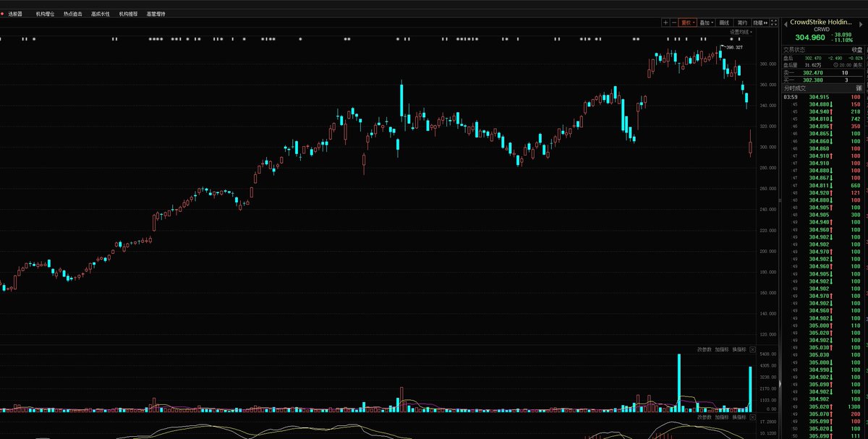Click the after-hours 盘后 price 302.470
Viewport: 868px width, 439px height.
[x=813, y=58]
